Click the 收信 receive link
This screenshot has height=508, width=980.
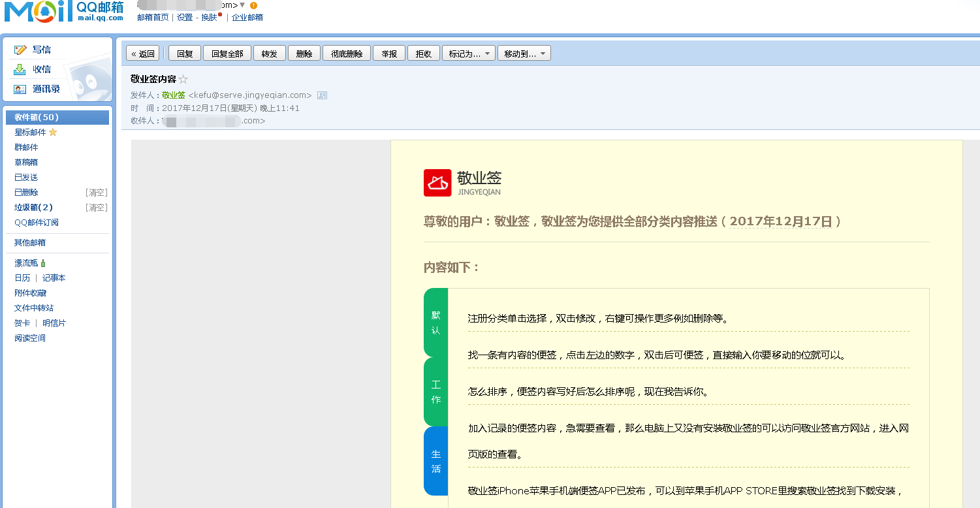pyautogui.click(x=42, y=69)
